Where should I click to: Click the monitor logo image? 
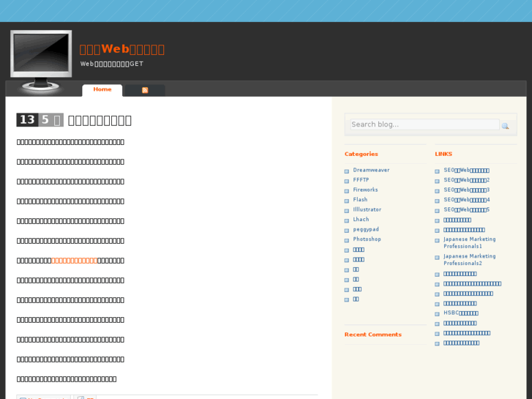(x=41, y=61)
